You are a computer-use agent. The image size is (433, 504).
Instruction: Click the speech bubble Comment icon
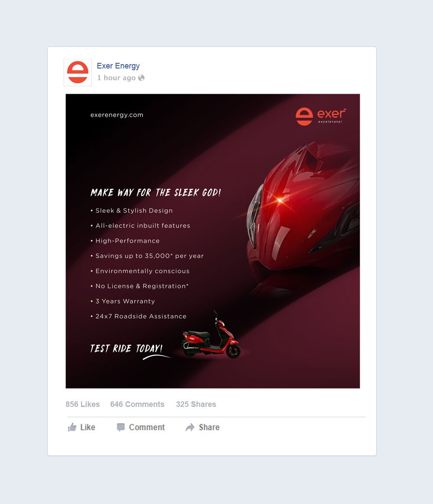click(121, 427)
